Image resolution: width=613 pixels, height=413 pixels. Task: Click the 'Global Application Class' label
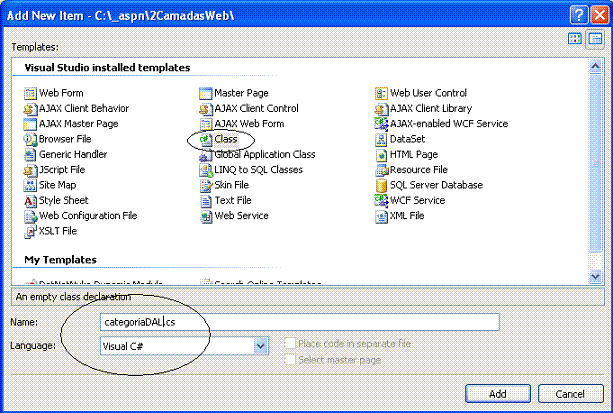pos(265,154)
